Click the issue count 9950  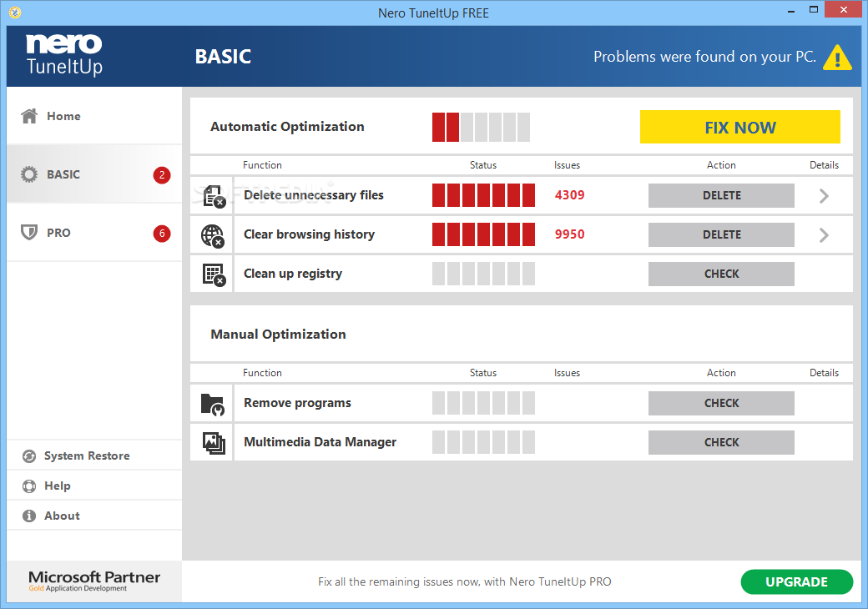pyautogui.click(x=569, y=234)
